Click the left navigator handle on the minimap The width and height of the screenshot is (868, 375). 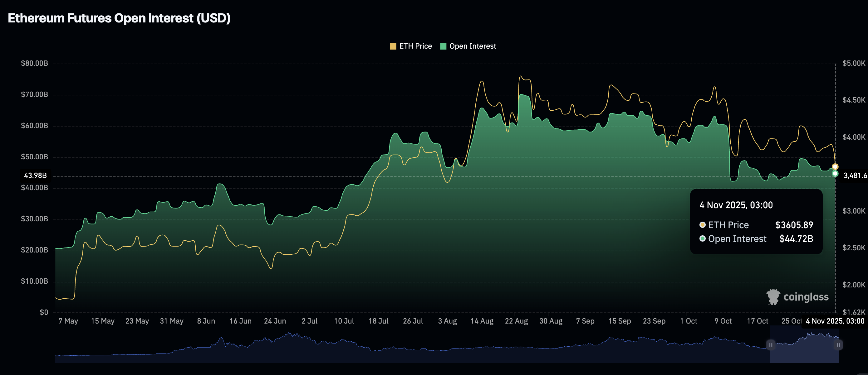[771, 345]
